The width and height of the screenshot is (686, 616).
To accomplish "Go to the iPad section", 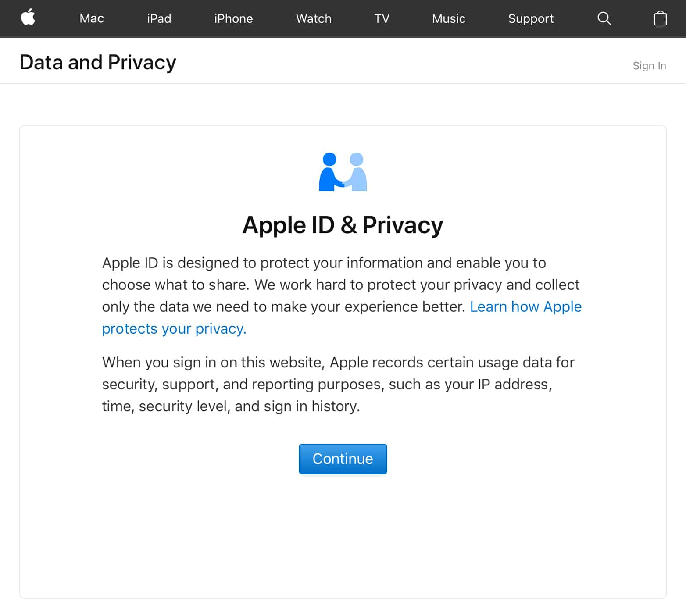I will 159,18.
